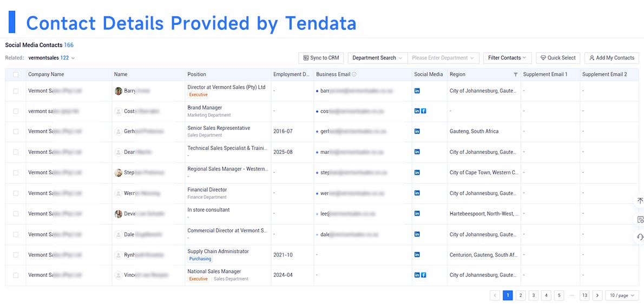Screen dimensions: 644x306
Task: Click the Hartebeespoort, North-West region cell
Action: click(484, 214)
